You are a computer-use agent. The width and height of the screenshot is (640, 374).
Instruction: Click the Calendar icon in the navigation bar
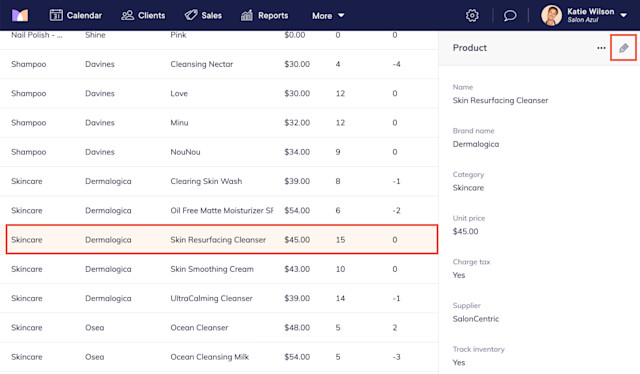[x=56, y=15]
